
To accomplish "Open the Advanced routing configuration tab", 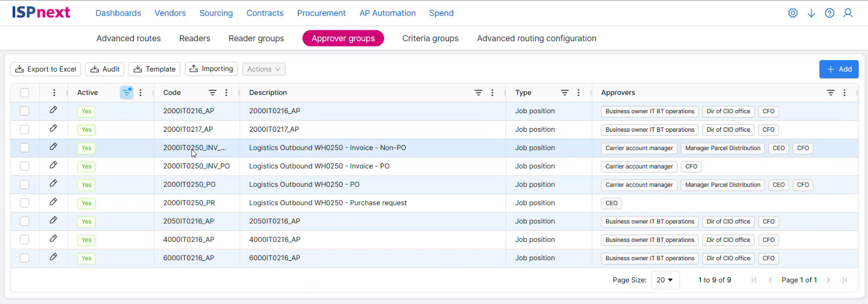I will pyautogui.click(x=537, y=38).
